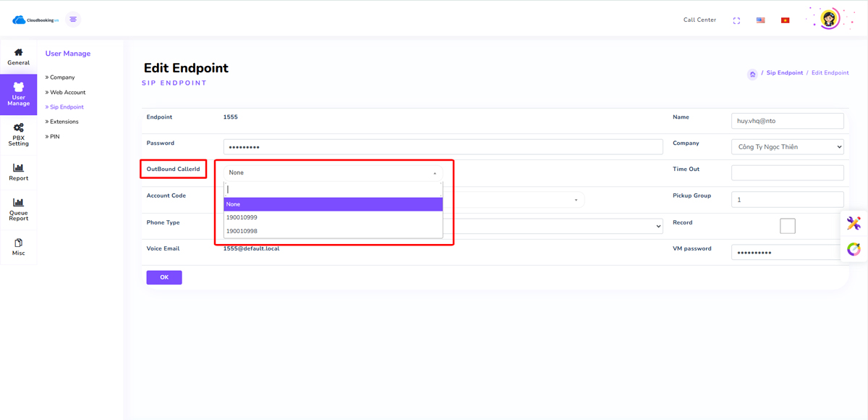This screenshot has height=420, width=868.
Task: Open PBX Setting gears icon
Action: [19, 128]
